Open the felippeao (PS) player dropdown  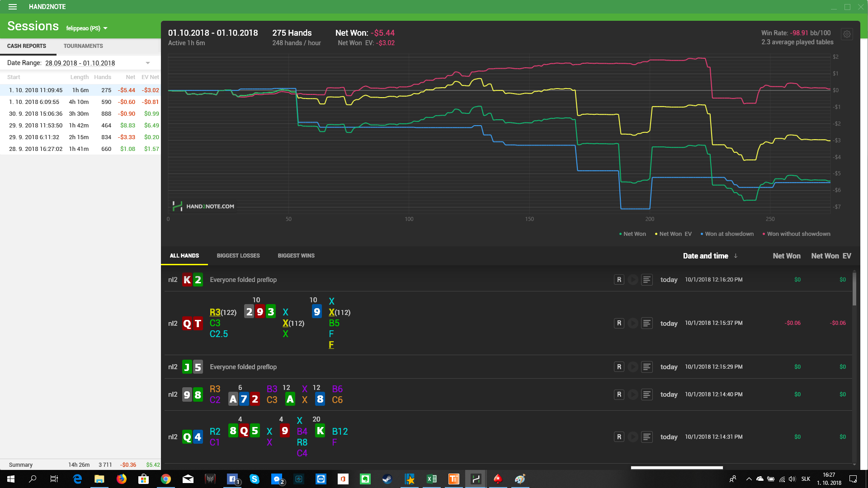coord(87,28)
